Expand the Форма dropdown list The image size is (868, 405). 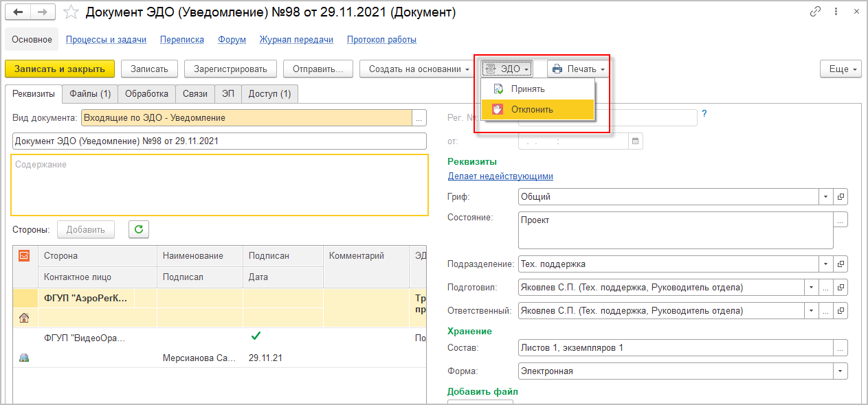(841, 371)
